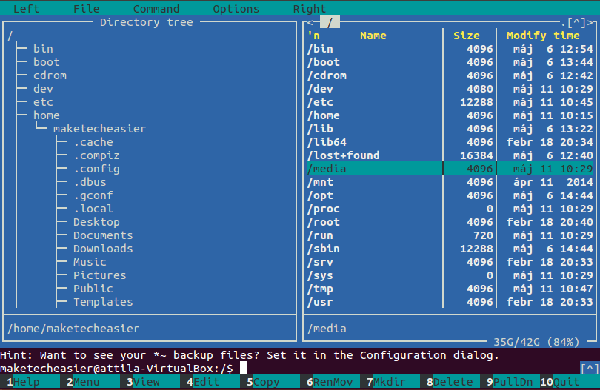Select /root in the right panel
600x390 pixels.
point(450,222)
